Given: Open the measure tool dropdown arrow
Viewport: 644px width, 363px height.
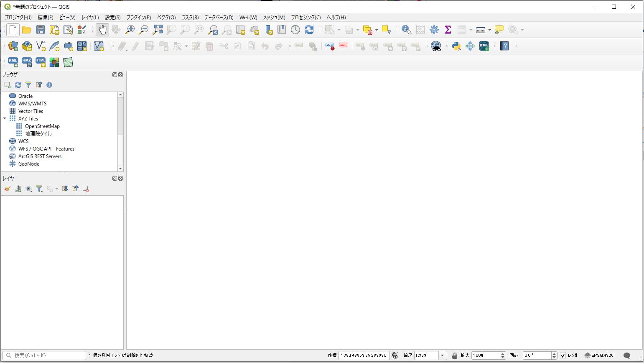Looking at the screenshot, I should click(489, 30).
